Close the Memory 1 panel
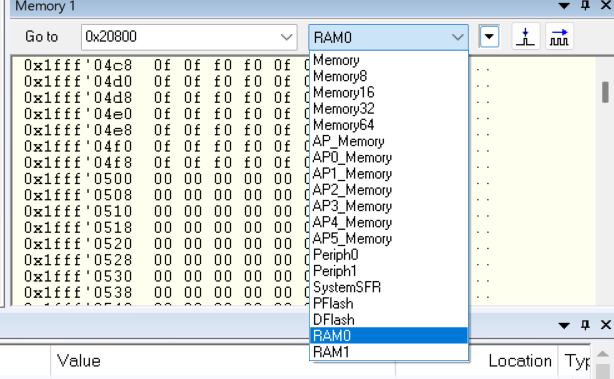Viewport: 614px width, 379px height. pos(606,5)
